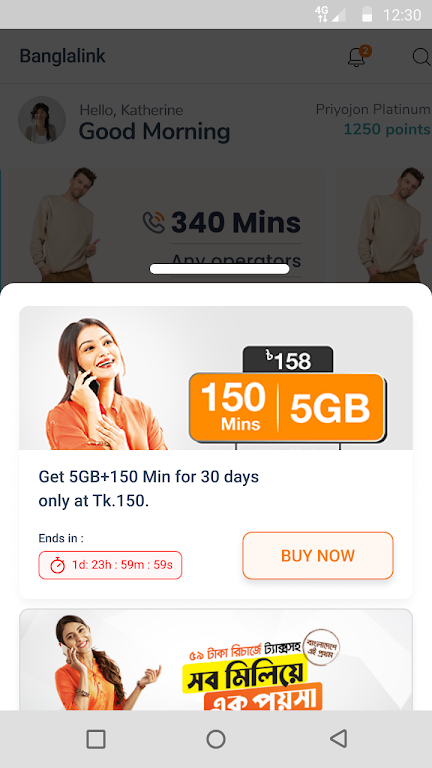
Task: Open the 150 Mins 5GB offer banner
Action: click(x=216, y=378)
